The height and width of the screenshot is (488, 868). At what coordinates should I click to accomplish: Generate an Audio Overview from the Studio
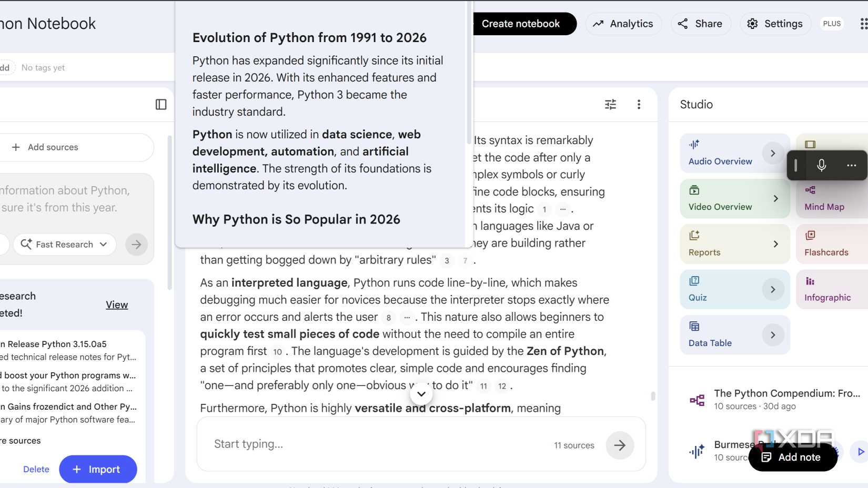click(721, 153)
